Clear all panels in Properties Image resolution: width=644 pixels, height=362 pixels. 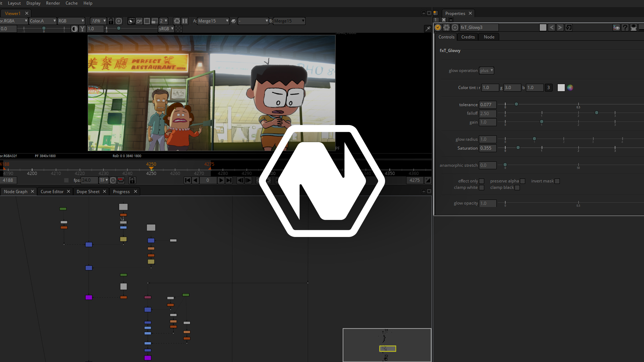click(443, 20)
